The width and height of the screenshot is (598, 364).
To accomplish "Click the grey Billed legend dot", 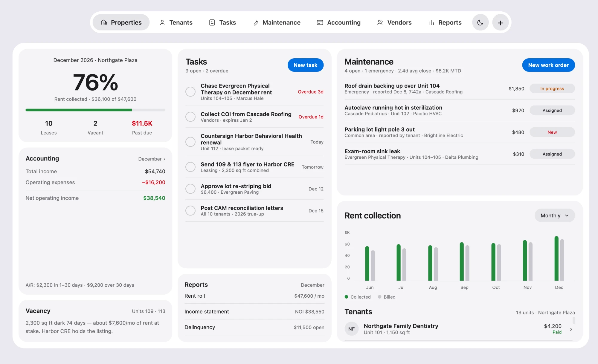I will 379,297.
